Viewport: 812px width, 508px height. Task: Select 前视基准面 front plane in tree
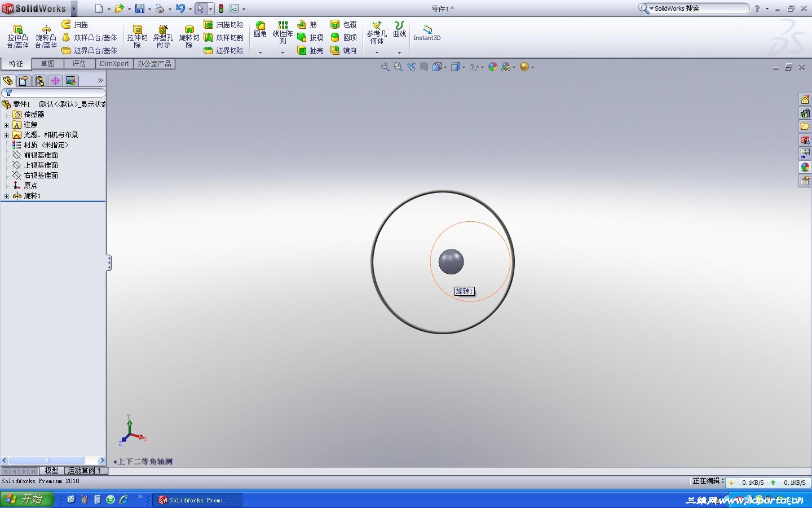(36, 155)
